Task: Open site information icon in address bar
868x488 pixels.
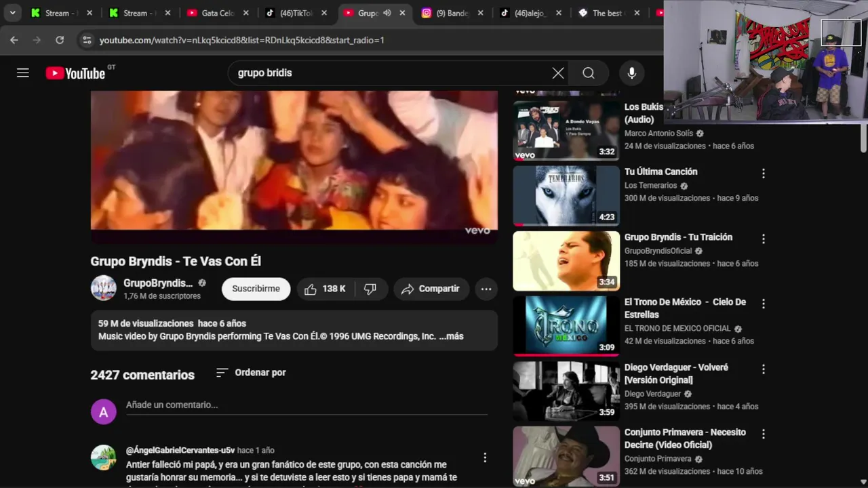Action: click(x=87, y=40)
